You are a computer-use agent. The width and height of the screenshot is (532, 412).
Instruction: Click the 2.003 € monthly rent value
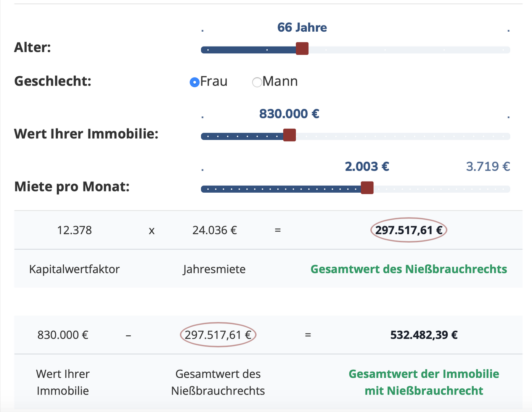[x=367, y=166]
